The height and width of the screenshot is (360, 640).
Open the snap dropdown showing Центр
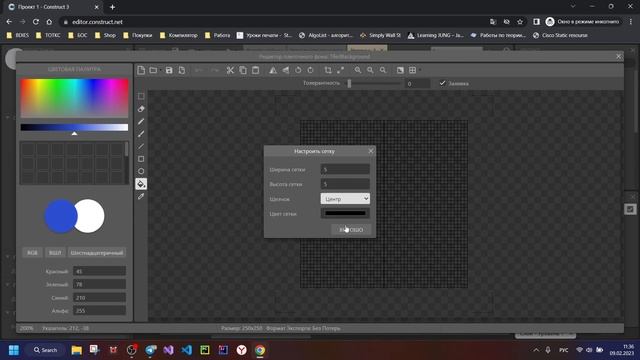(345, 199)
